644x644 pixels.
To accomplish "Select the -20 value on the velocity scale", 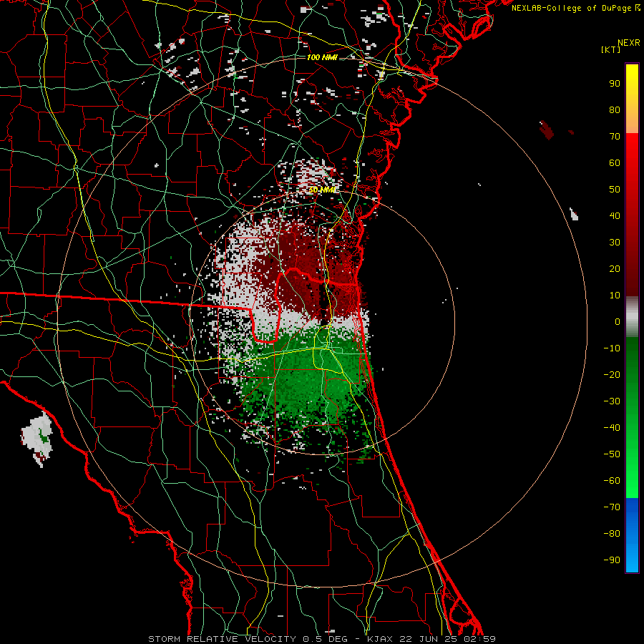I will pos(612,374).
